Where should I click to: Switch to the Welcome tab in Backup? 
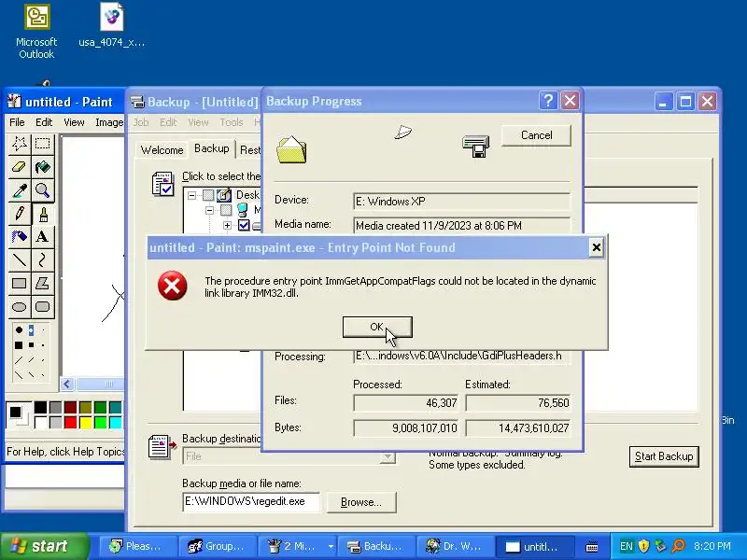pyautogui.click(x=162, y=150)
